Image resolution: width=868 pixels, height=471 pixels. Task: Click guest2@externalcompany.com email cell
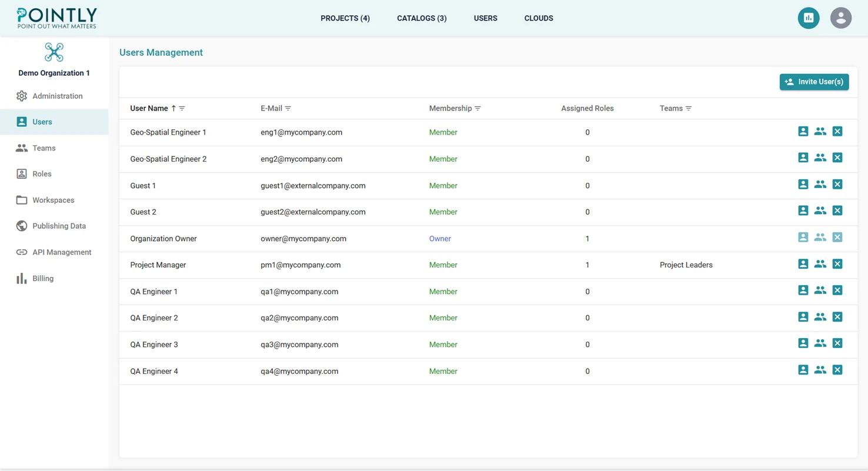[x=313, y=212]
